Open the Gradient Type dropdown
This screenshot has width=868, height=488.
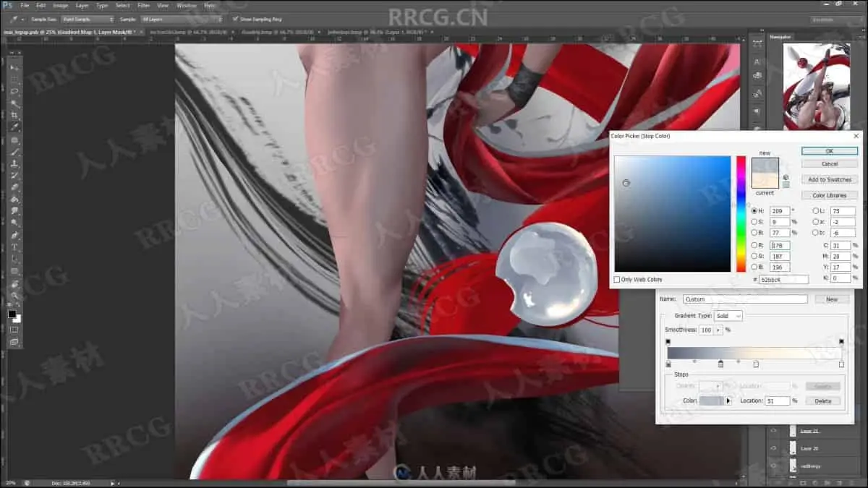click(x=728, y=316)
